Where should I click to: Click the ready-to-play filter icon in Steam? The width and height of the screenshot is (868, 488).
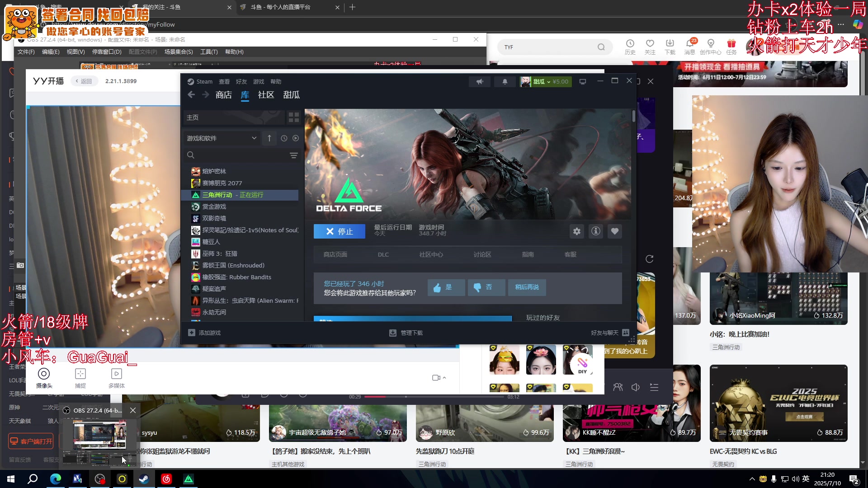click(296, 138)
